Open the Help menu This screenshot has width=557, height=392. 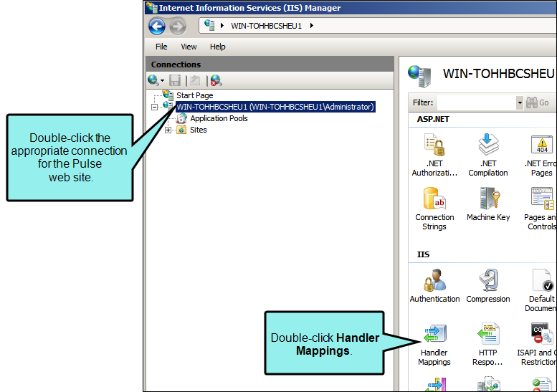point(217,47)
